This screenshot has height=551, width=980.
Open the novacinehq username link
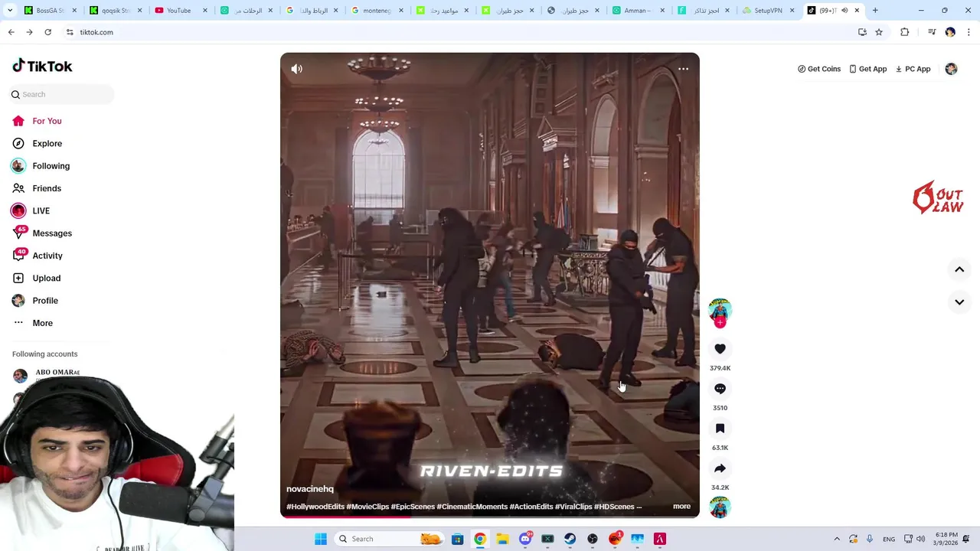coord(310,489)
